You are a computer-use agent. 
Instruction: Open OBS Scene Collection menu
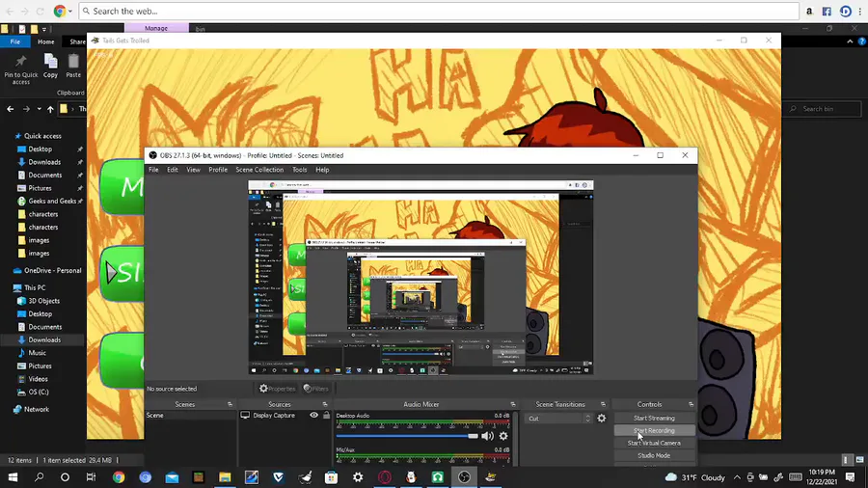(x=259, y=170)
